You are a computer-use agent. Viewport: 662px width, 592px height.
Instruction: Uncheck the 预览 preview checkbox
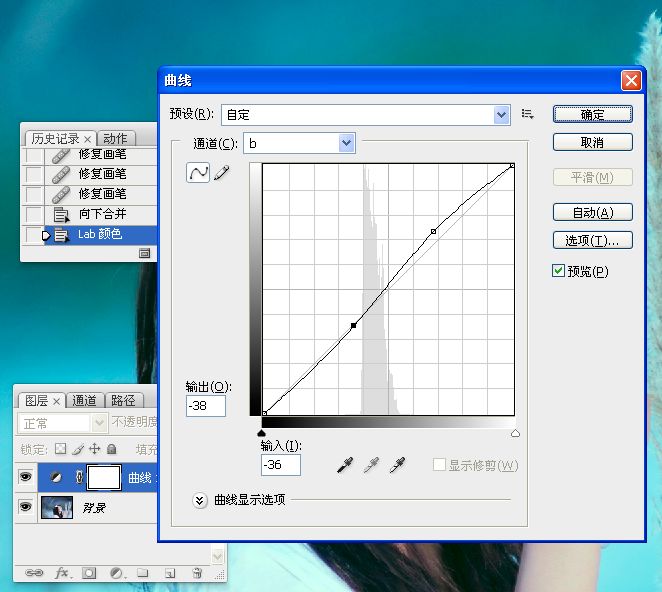coord(559,271)
